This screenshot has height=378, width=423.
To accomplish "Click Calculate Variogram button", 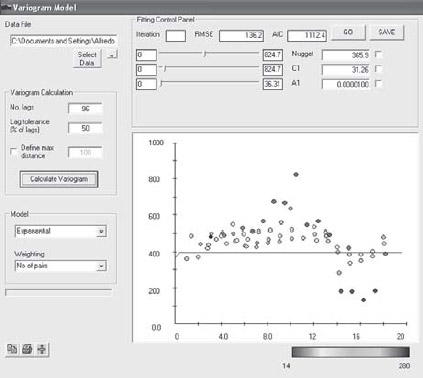I will (59, 179).
